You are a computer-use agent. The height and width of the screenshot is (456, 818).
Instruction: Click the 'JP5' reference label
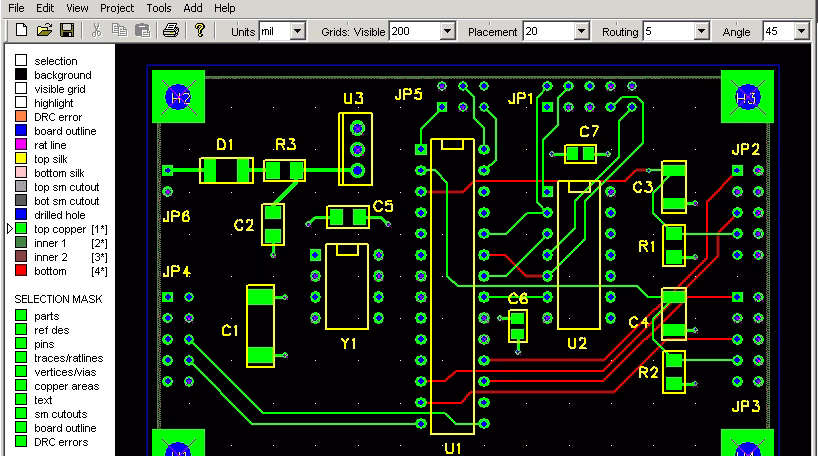click(x=408, y=94)
